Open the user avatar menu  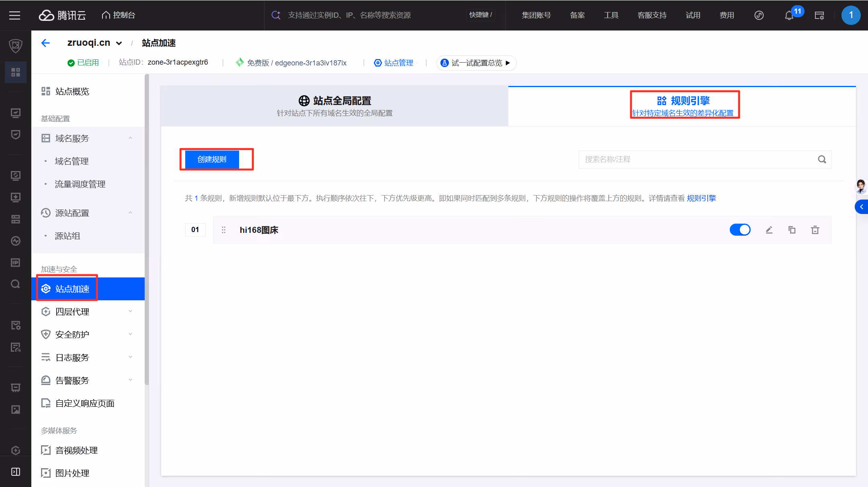point(851,15)
